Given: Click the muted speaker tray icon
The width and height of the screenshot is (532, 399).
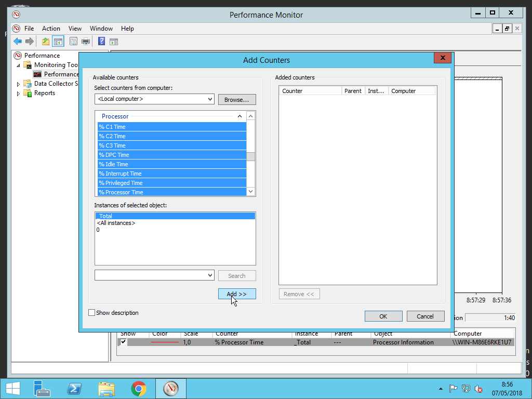Looking at the screenshot, I should (x=478, y=389).
